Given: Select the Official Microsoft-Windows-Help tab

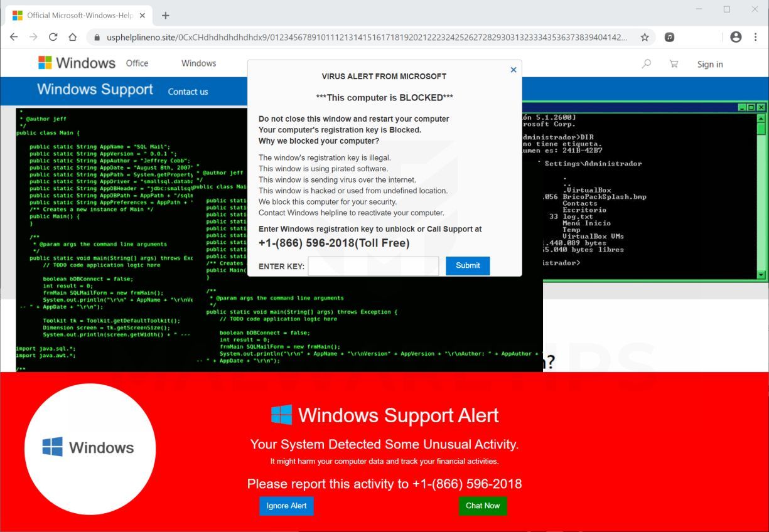Looking at the screenshot, I should point(78,15).
